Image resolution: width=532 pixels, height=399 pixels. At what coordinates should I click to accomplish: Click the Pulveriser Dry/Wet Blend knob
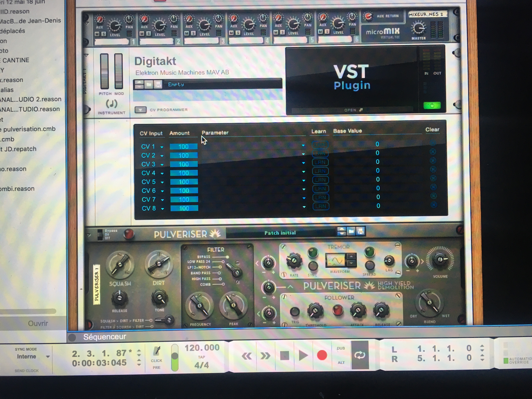pyautogui.click(x=429, y=302)
